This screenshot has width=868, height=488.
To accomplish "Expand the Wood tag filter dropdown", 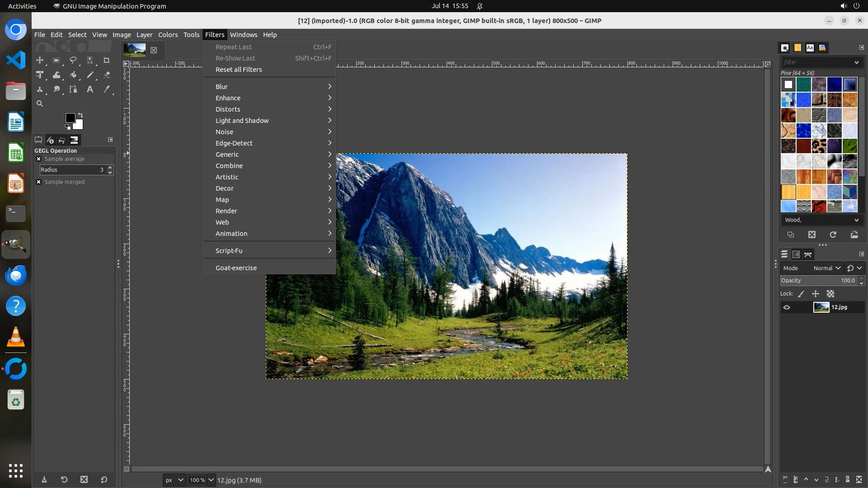I will 856,220.
